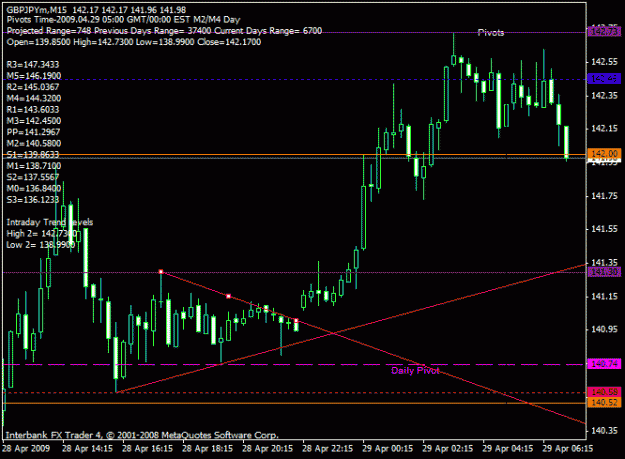
Task: Select the PP=141.2967 pivot point text
Action: coord(33,132)
